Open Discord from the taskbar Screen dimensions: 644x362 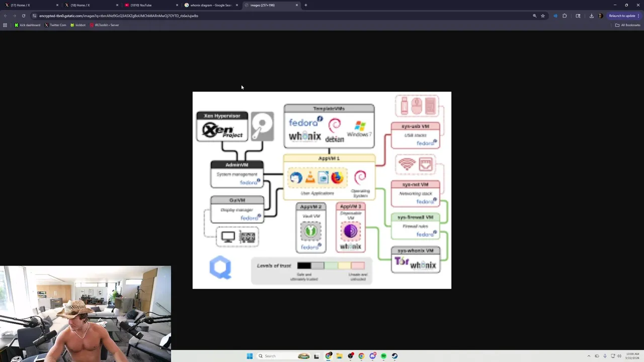(372, 356)
